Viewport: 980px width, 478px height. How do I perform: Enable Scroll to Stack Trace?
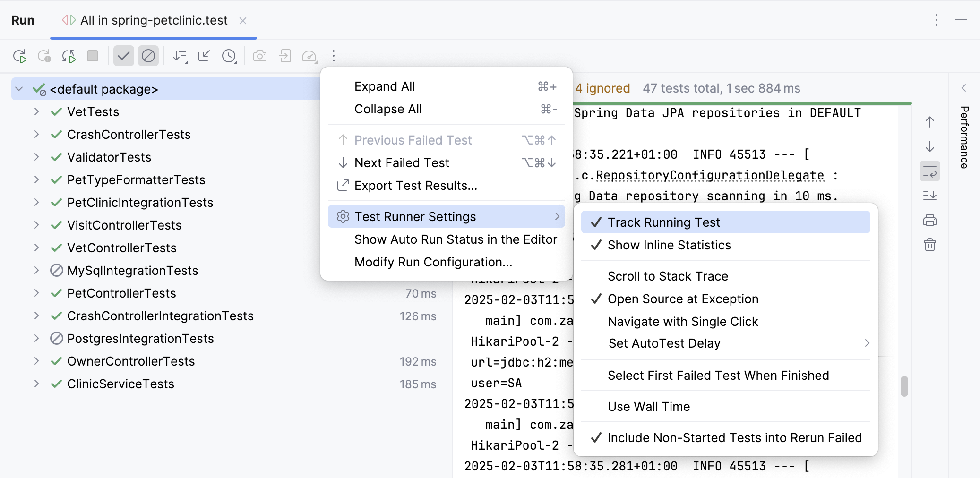click(x=668, y=276)
